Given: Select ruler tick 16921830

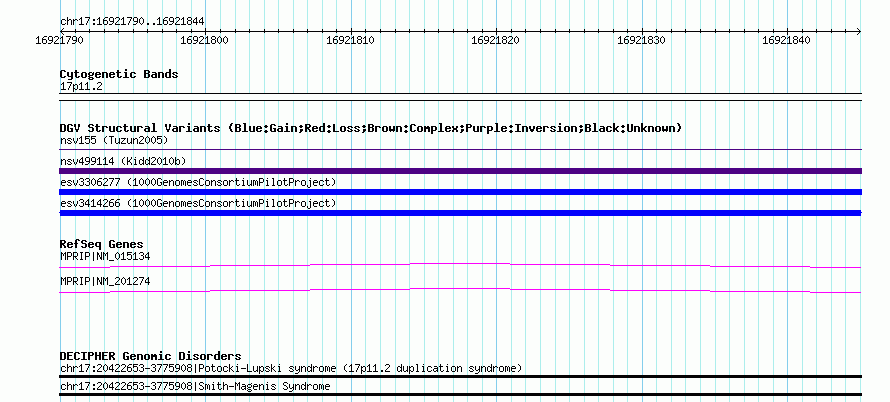Looking at the screenshot, I should [x=641, y=40].
